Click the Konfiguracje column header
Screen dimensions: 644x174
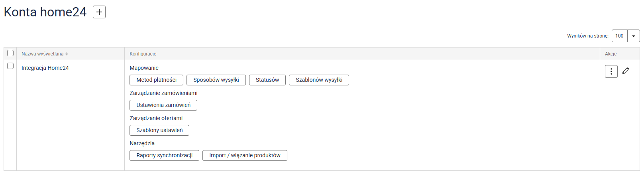pyautogui.click(x=143, y=54)
